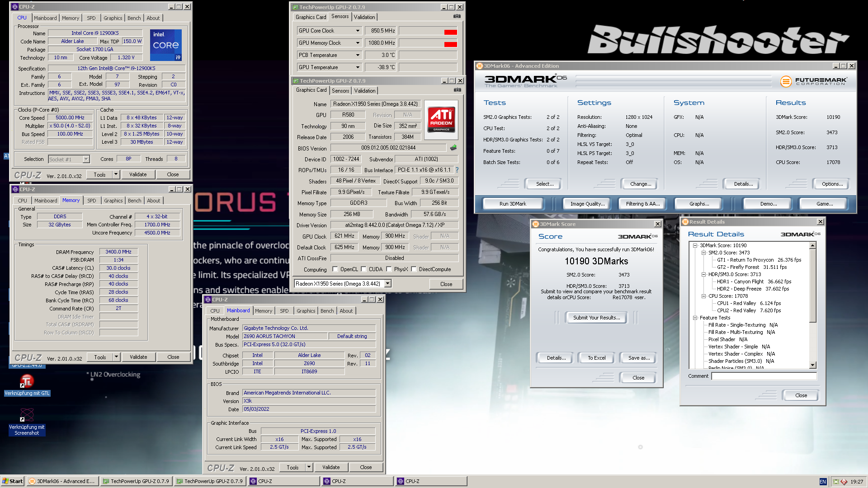Click the GPU Core Clock sensor graph
Viewport: 868px width, 488px height.
click(x=428, y=31)
